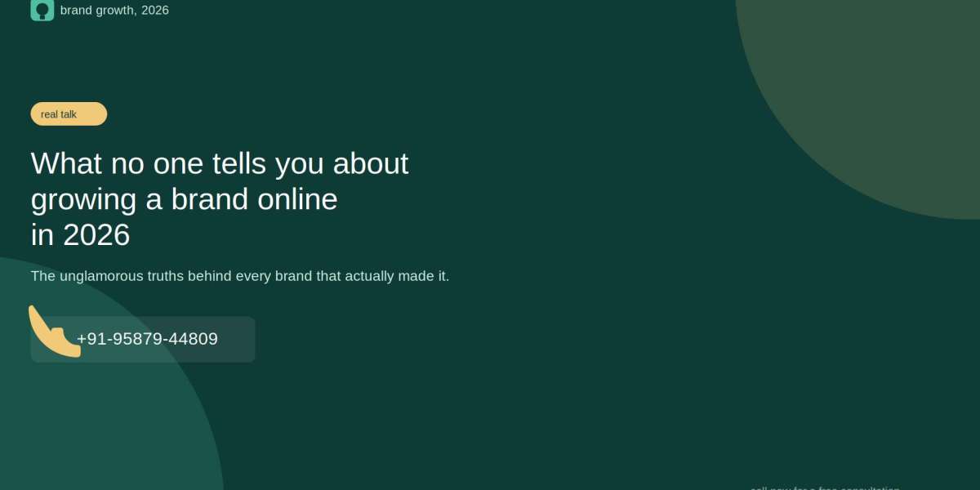Click the cut-off 'free consultation' text at bottom
Screen dimensions: 980x490
[x=825, y=488]
